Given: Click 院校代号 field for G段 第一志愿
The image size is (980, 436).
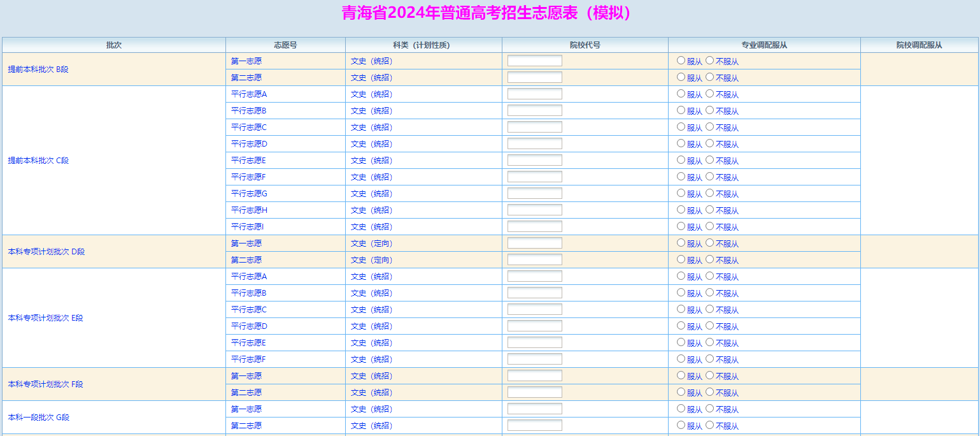Looking at the screenshot, I should coord(534,409).
